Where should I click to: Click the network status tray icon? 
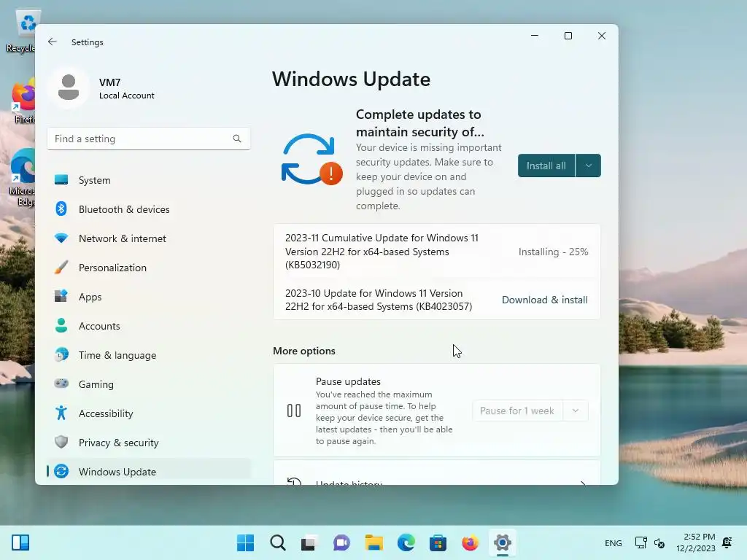[640, 542]
